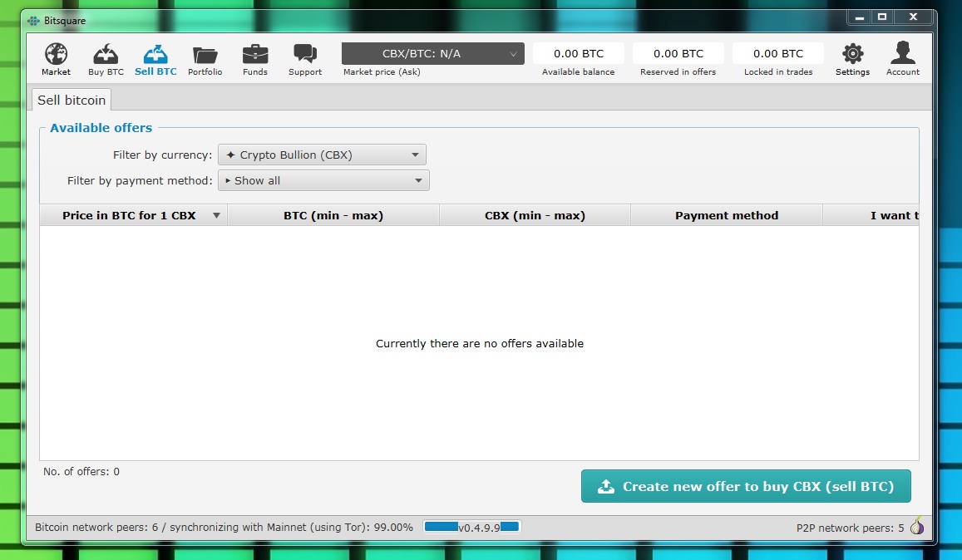The image size is (962, 560).
Task: Open the Filter by currency dropdown
Action: 322,155
